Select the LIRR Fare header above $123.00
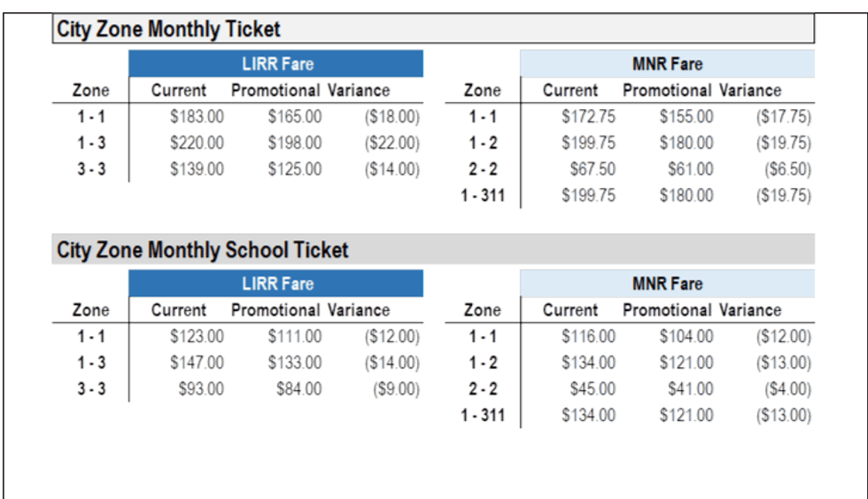This screenshot has height=499, width=868. click(277, 284)
